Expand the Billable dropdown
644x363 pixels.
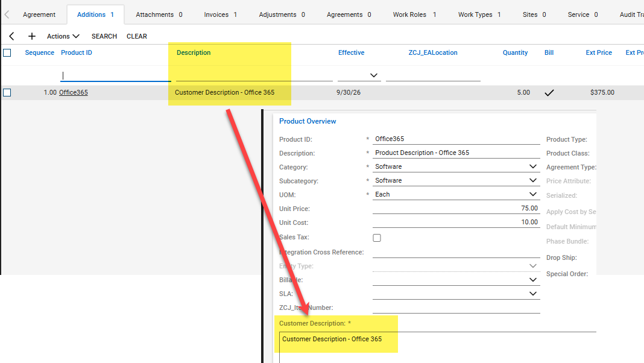coord(532,280)
